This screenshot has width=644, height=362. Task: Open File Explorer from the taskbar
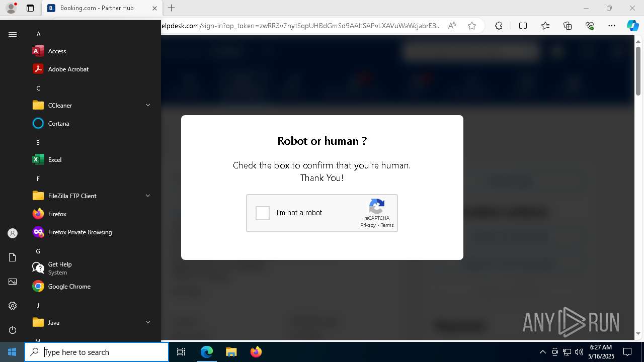pos(231,352)
